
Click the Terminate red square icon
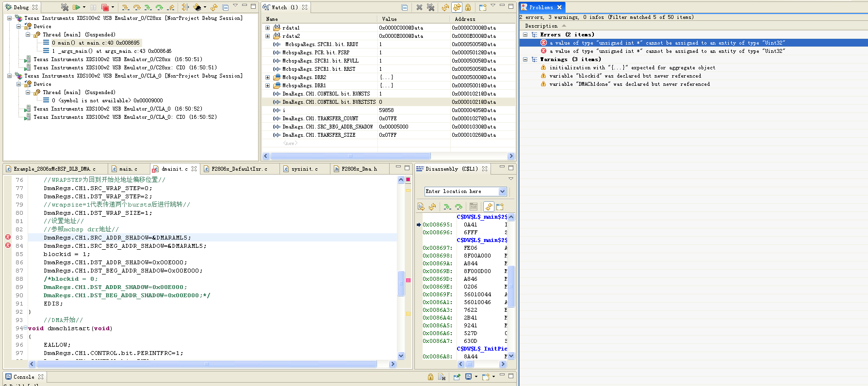[105, 7]
